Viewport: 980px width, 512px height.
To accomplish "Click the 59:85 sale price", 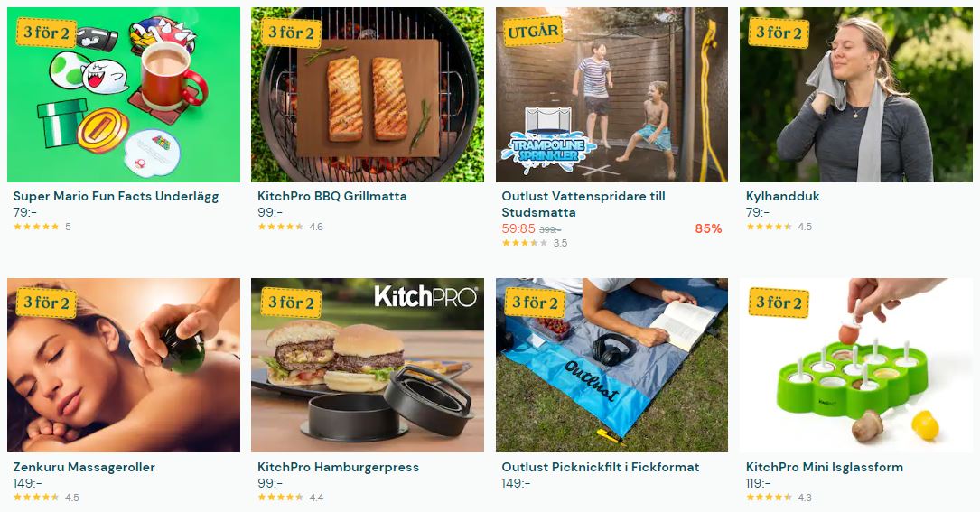I will [x=518, y=228].
